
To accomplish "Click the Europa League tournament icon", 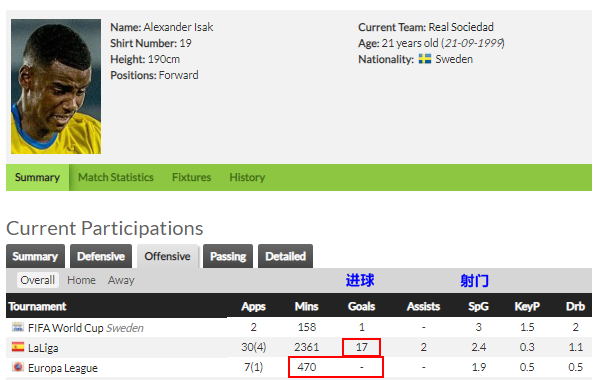I will (18, 367).
